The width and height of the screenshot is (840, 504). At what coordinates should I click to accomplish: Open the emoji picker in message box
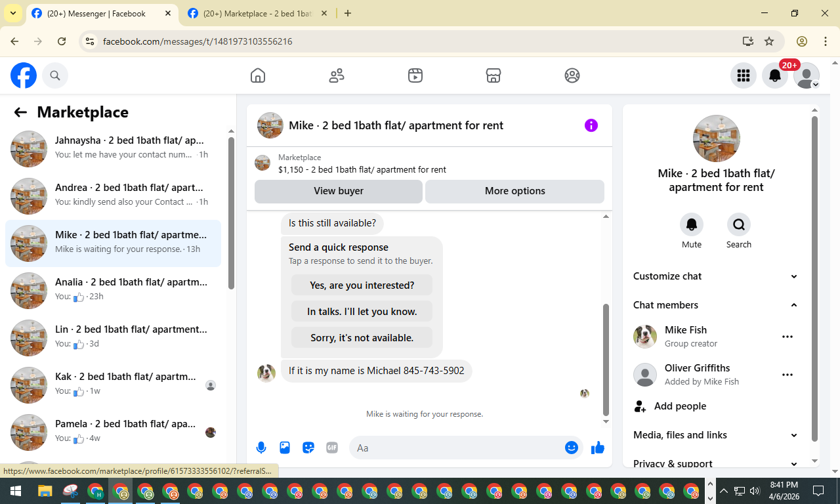click(572, 448)
